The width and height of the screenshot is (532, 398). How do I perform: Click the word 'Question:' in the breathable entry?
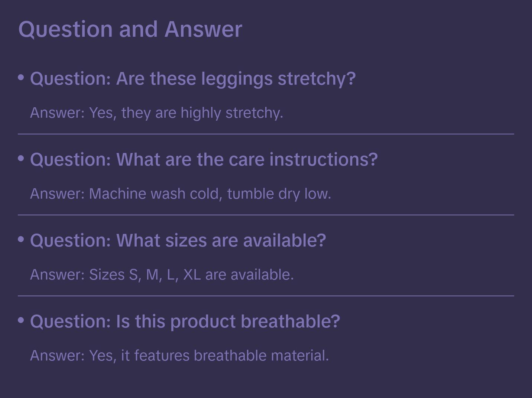click(71, 322)
